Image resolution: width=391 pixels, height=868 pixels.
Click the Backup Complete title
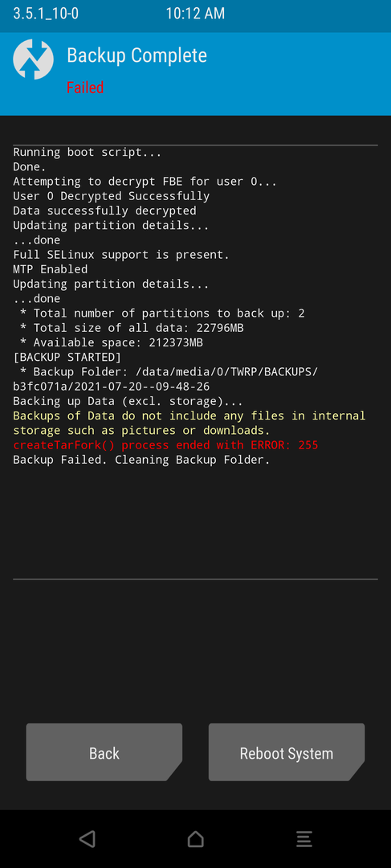[136, 55]
